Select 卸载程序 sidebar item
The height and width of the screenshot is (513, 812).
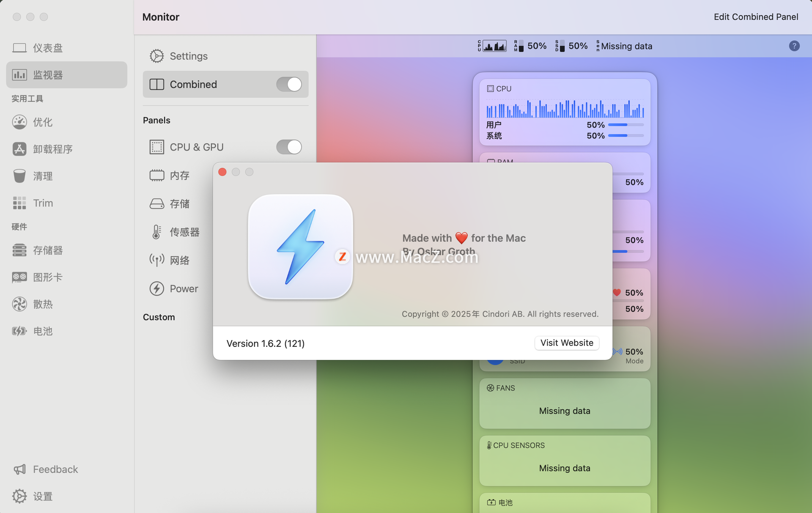click(x=67, y=149)
